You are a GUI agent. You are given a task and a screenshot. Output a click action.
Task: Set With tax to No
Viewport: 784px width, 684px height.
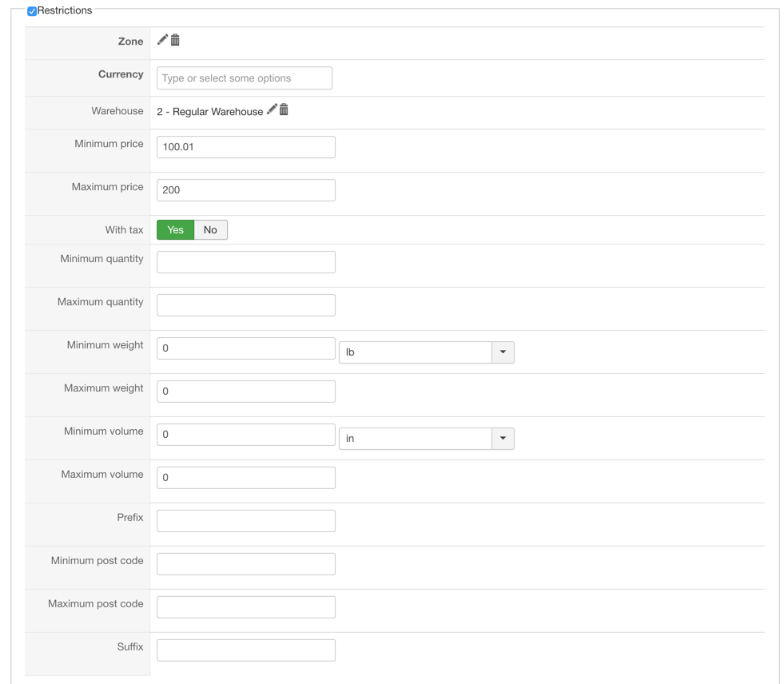210,230
